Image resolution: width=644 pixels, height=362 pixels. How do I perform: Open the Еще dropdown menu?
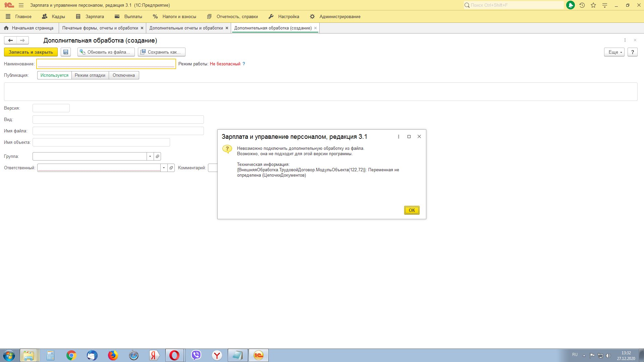(x=614, y=52)
